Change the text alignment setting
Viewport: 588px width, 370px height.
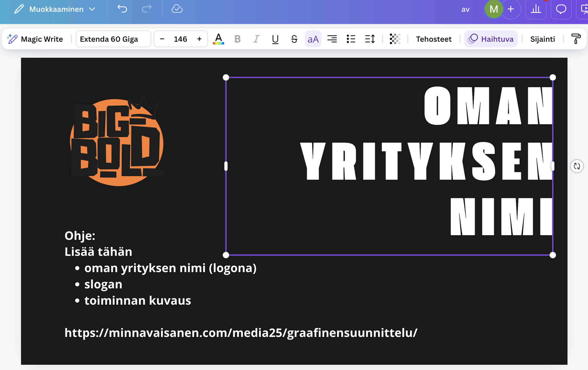pyautogui.click(x=332, y=39)
